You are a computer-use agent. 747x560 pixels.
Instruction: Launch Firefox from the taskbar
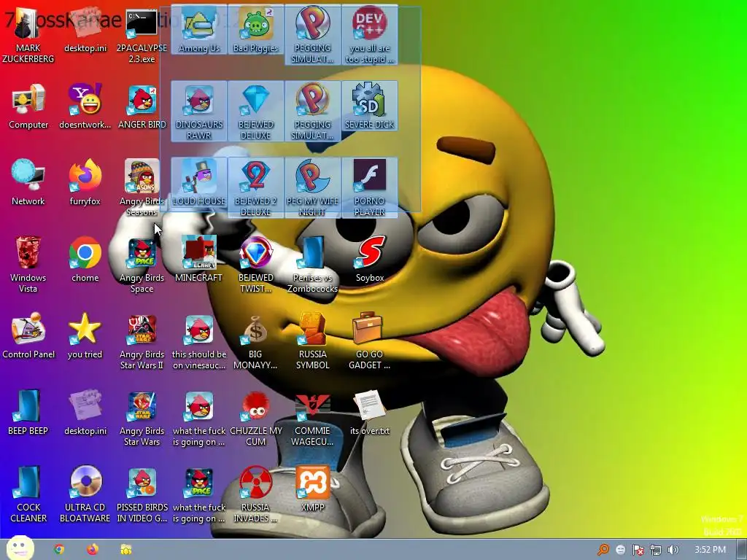pos(93,550)
